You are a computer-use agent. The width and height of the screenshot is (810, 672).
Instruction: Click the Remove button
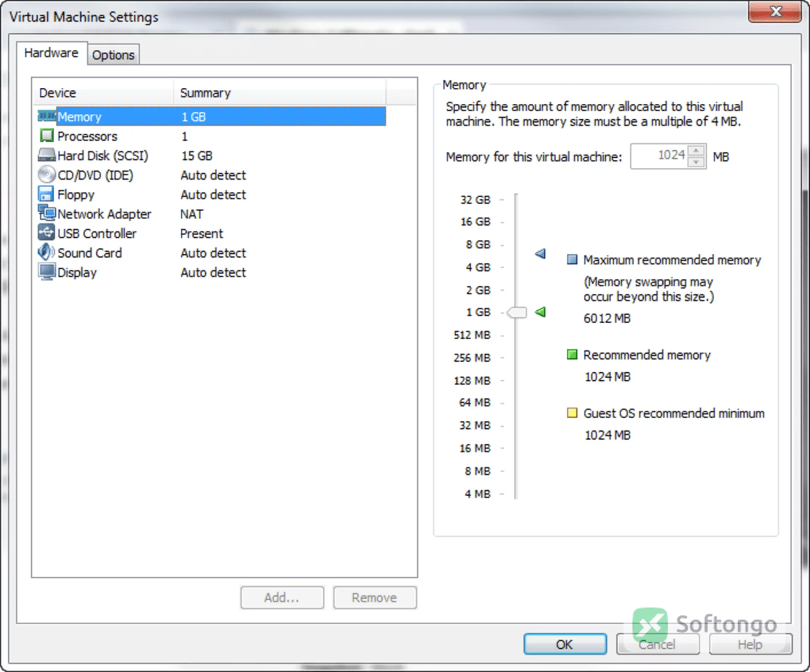pos(375,598)
